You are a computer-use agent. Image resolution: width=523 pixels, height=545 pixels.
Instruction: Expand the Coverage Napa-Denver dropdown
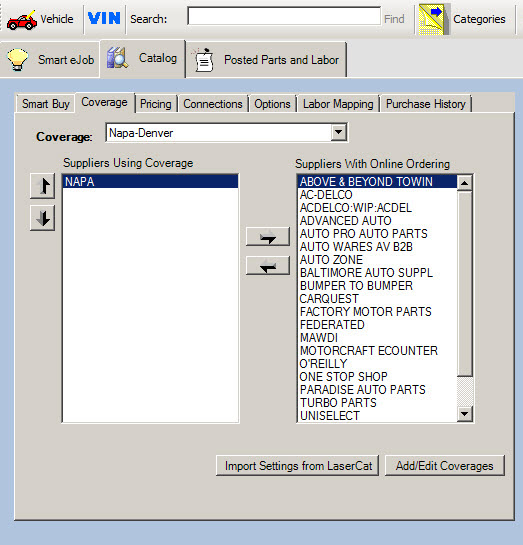click(338, 132)
